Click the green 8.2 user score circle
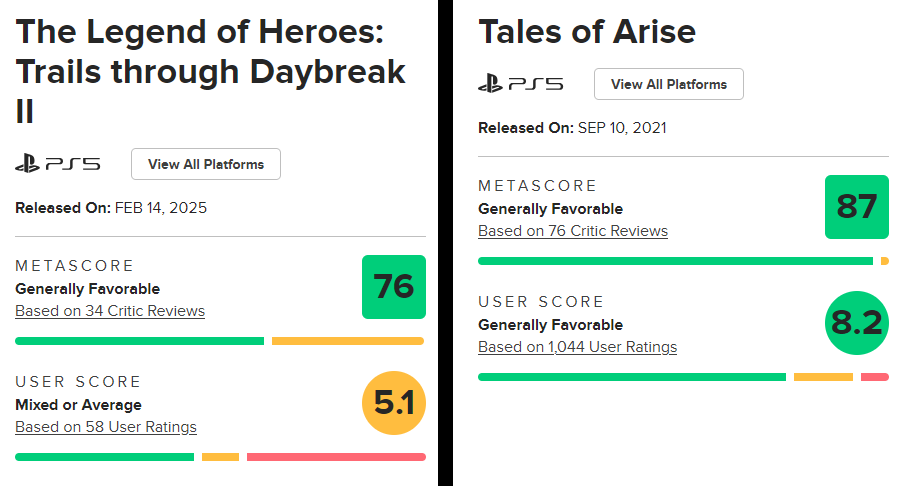This screenshot has width=898, height=486. (857, 323)
